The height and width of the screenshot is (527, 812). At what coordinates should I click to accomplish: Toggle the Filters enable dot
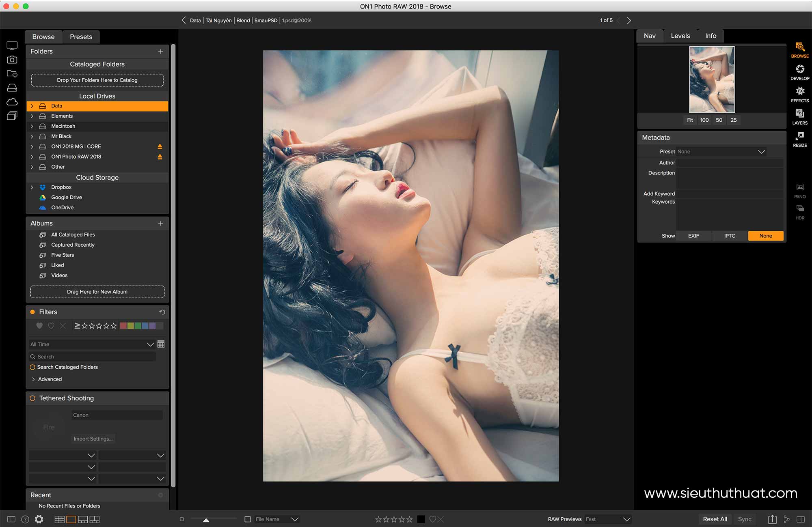pyautogui.click(x=32, y=312)
